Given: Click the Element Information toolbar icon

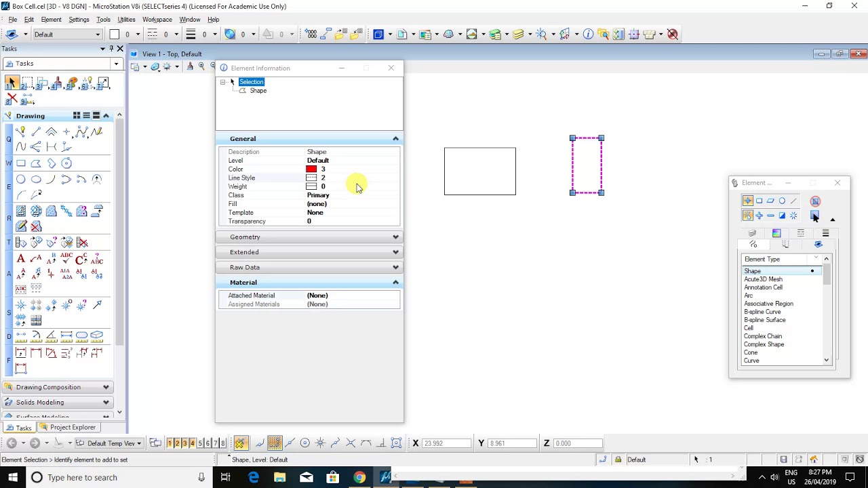Looking at the screenshot, I should tap(588, 35).
